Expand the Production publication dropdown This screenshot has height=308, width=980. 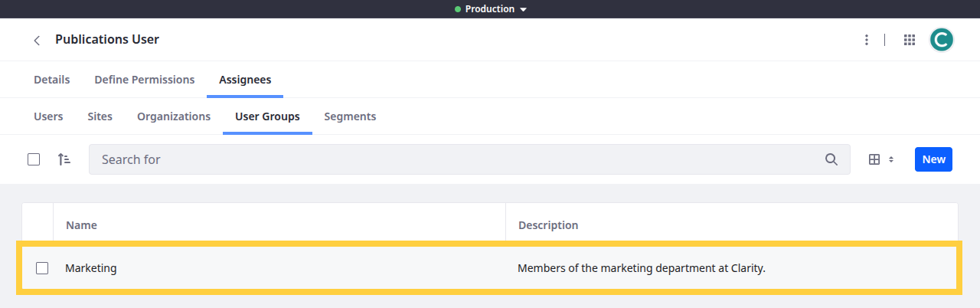(523, 9)
